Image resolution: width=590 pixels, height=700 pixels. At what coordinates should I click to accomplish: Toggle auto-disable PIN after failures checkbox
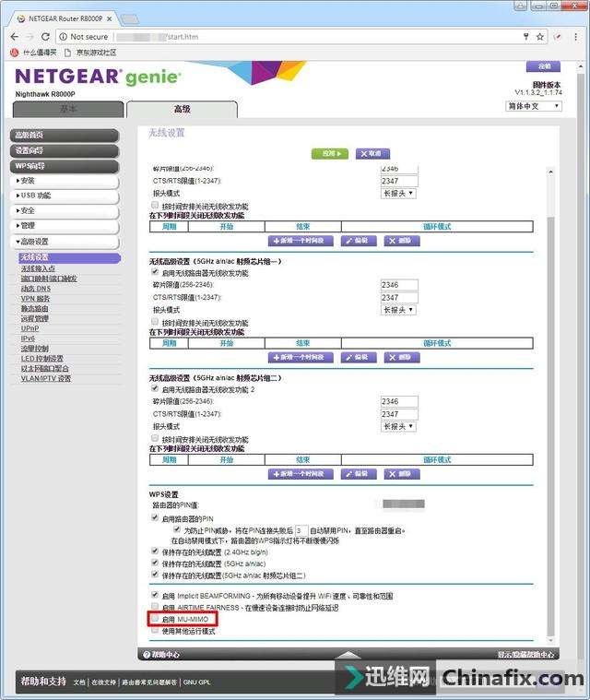click(177, 529)
